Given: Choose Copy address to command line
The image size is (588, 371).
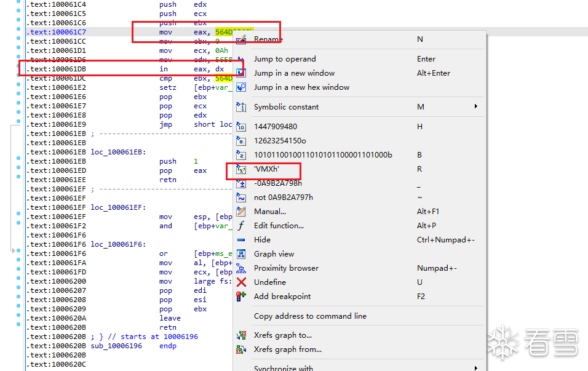Looking at the screenshot, I should (310, 316).
